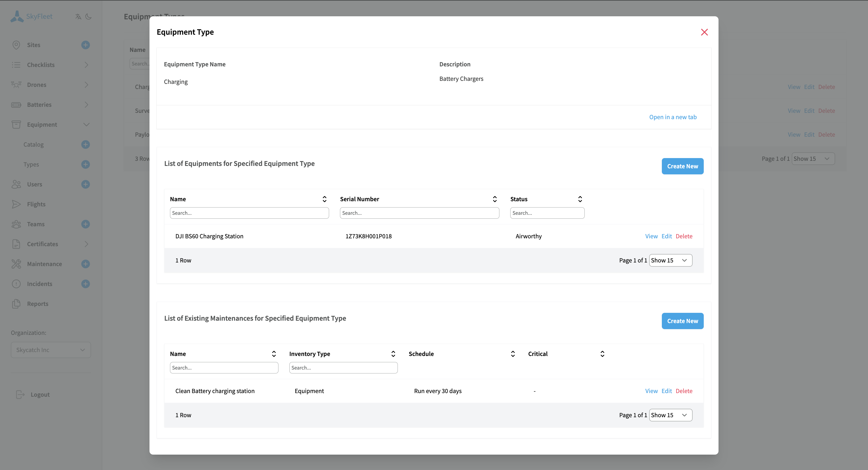Screen dimensions: 868x470
Task: Click the Sites location pin icon
Action: click(x=16, y=45)
